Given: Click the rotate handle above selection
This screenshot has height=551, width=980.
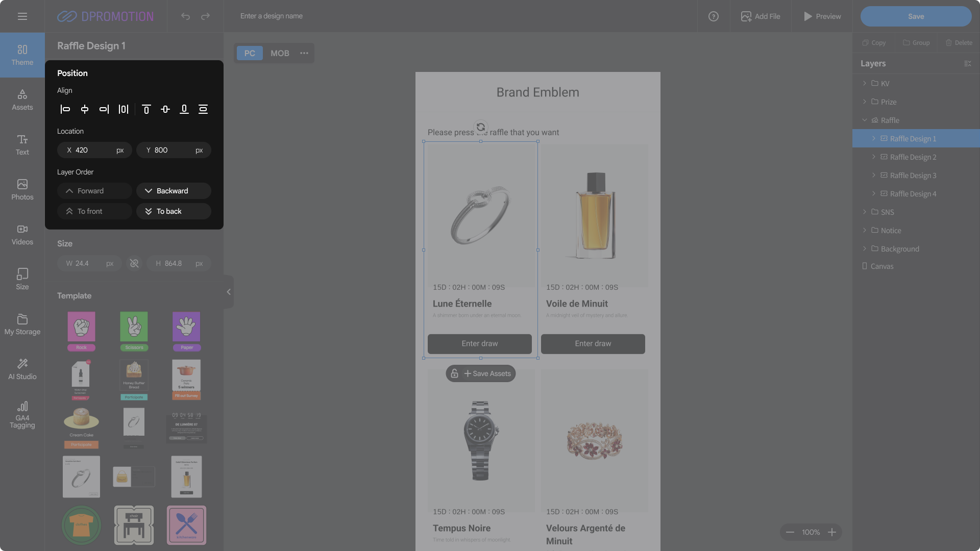Looking at the screenshot, I should pyautogui.click(x=480, y=127).
